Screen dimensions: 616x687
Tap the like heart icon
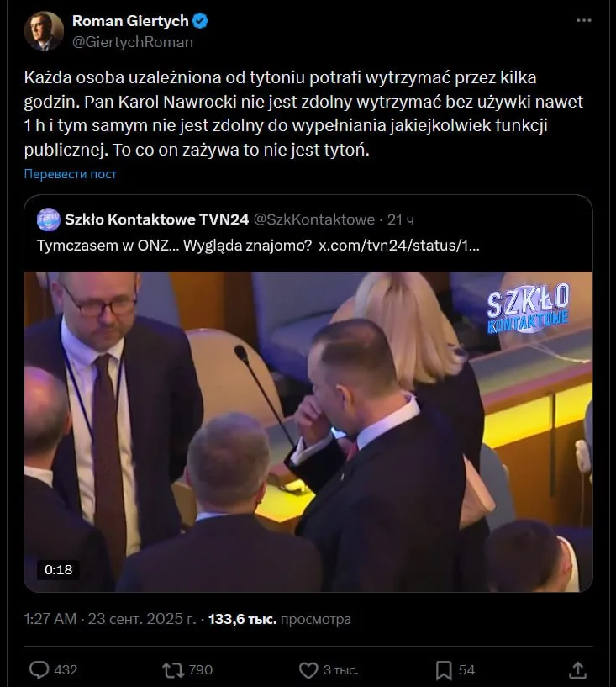(x=311, y=669)
